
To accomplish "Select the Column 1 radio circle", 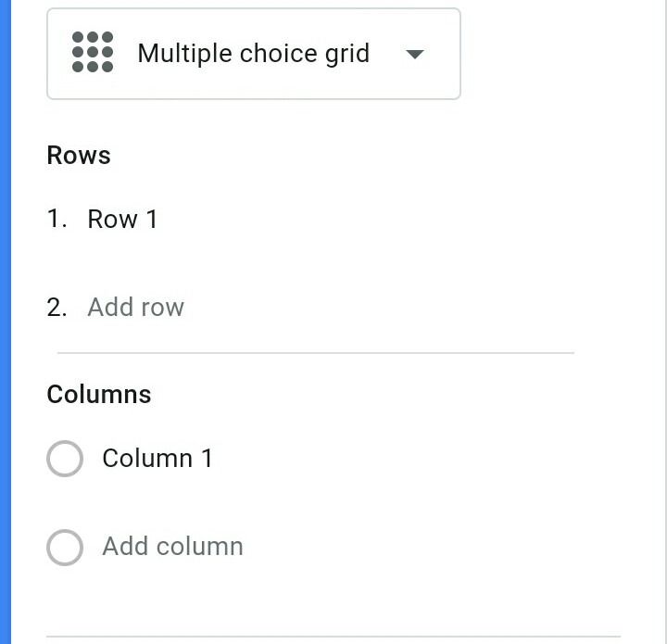I will tap(65, 459).
